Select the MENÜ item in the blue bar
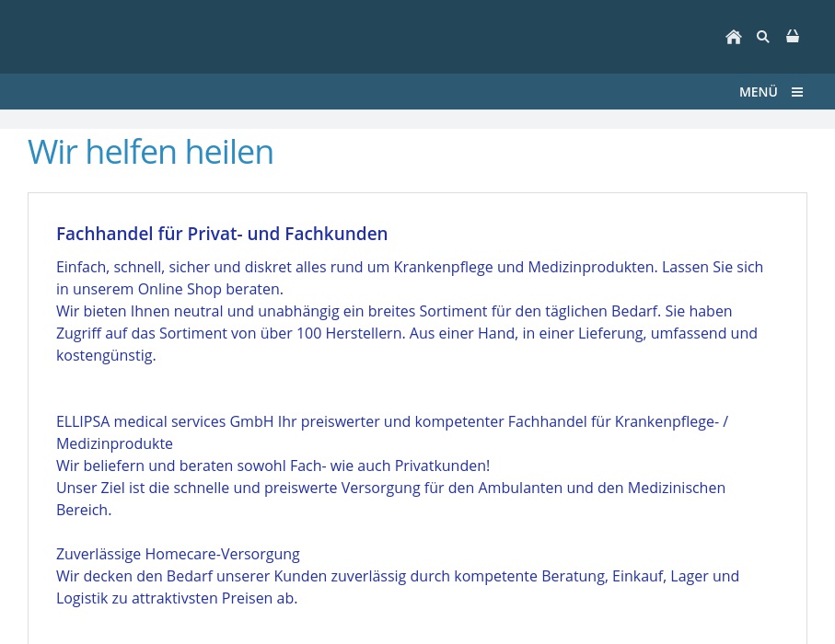 (x=759, y=91)
